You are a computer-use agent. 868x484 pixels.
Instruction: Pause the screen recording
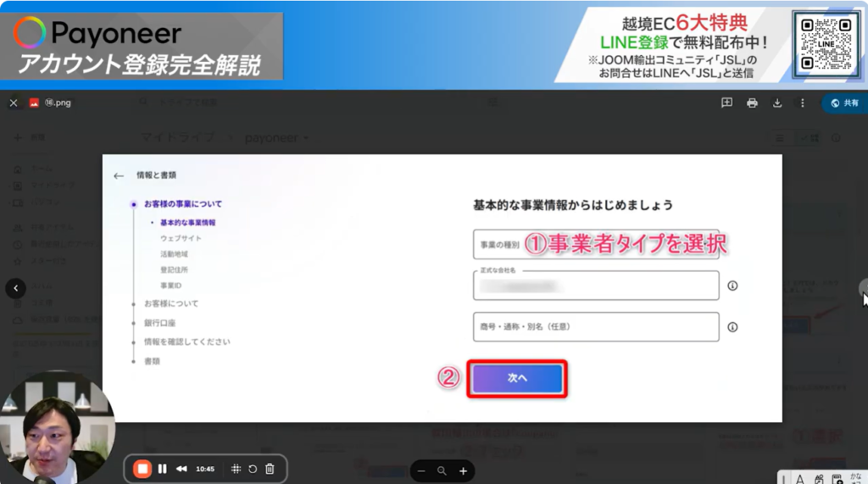(x=162, y=469)
